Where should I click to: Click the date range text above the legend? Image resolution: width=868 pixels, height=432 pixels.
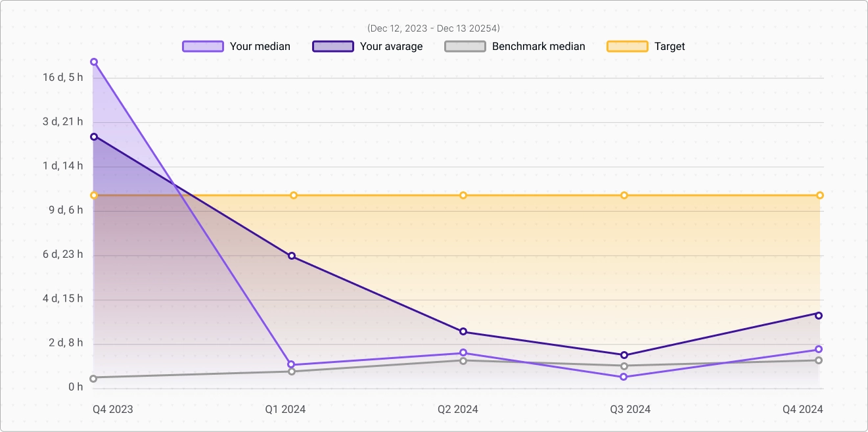point(434,28)
